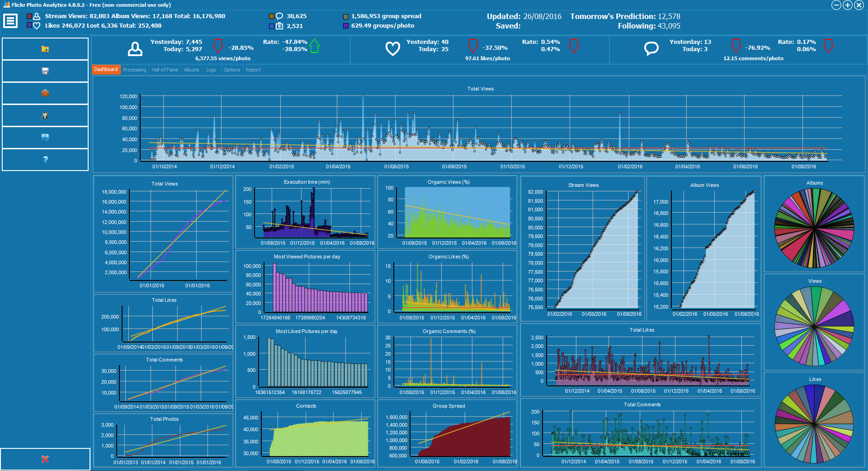868x471 pixels.
Task: Click the folder download icon in the sidebar
Action: click(45, 49)
